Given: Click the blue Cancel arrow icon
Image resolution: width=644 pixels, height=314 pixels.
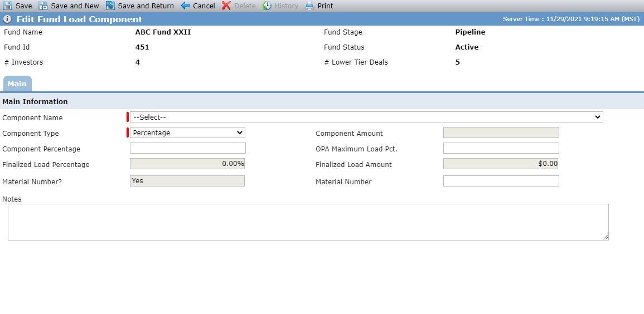Looking at the screenshot, I should click(185, 6).
